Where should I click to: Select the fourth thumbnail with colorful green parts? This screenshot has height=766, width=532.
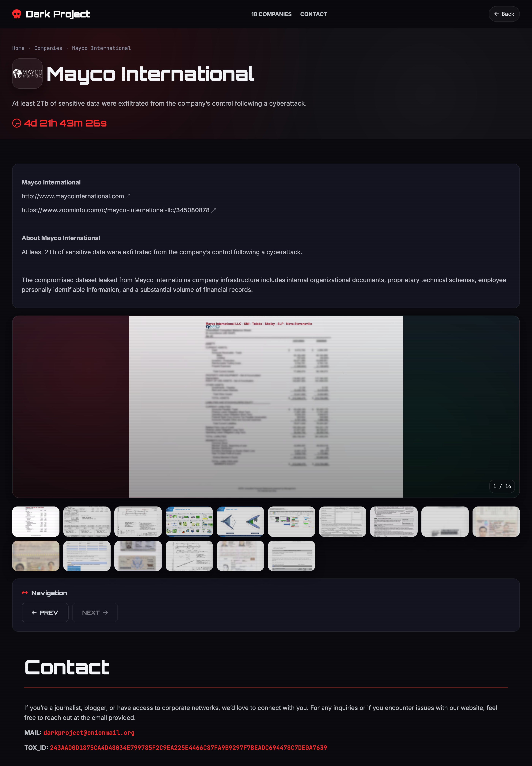[x=189, y=522]
